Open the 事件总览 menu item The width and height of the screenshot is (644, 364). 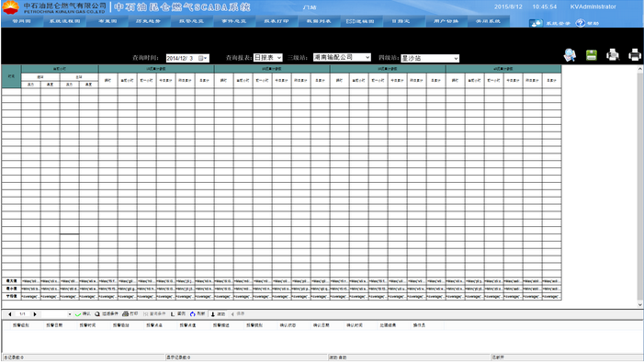(233, 21)
